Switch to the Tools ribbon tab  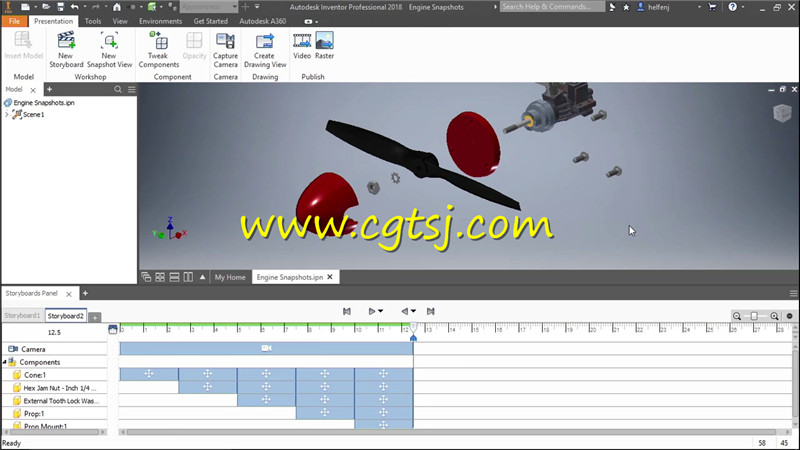pyautogui.click(x=93, y=21)
